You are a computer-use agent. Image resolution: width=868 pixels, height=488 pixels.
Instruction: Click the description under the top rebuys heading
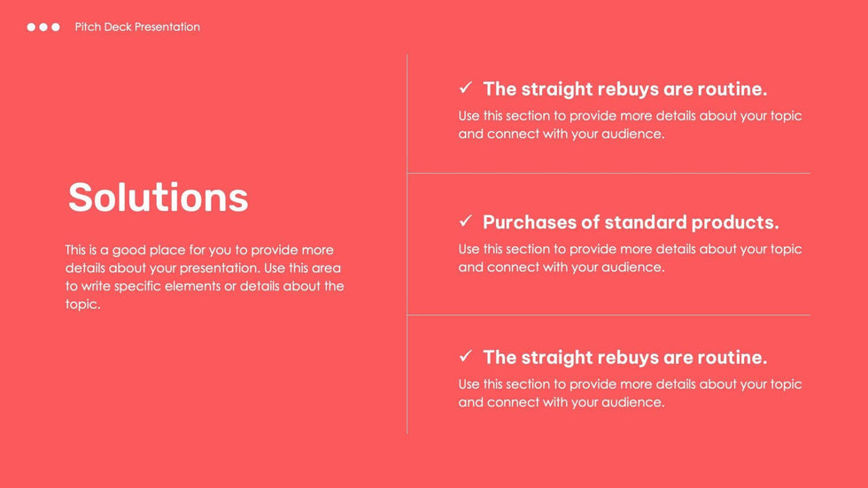(629, 125)
